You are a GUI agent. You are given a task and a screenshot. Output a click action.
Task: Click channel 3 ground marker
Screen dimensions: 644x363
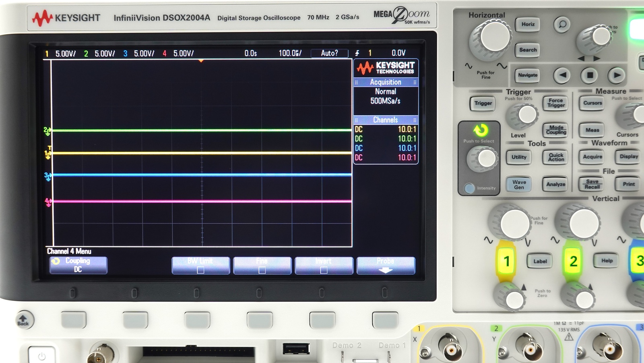click(x=48, y=176)
